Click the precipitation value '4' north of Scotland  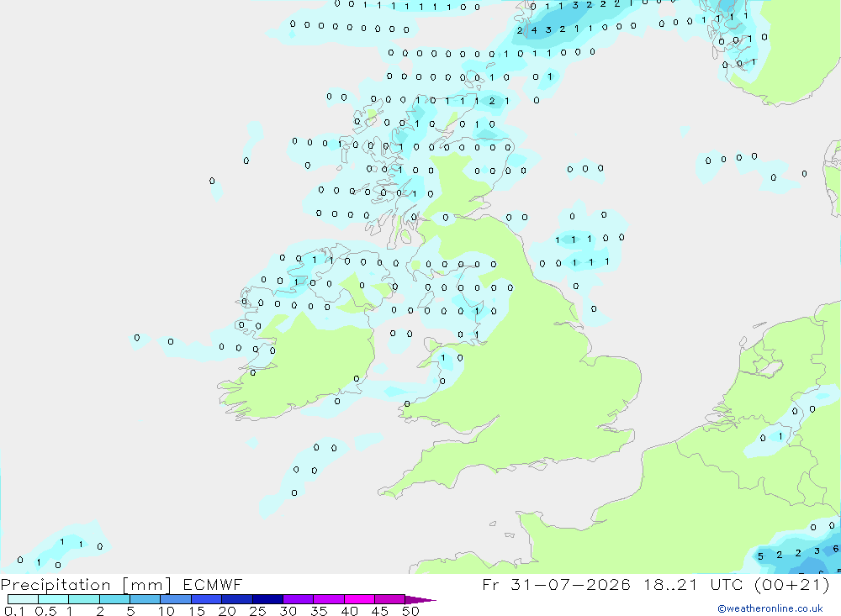tap(534, 30)
